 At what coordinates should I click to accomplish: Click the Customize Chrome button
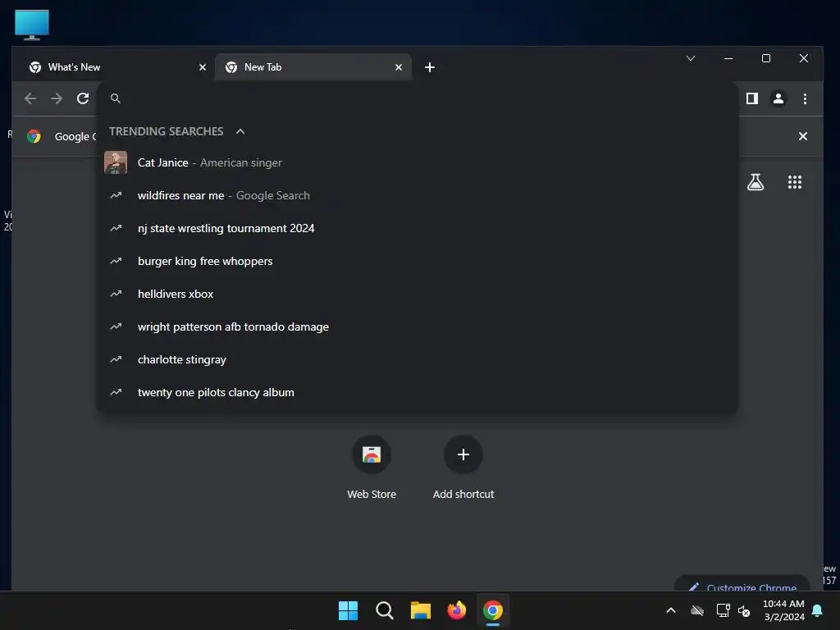click(742, 585)
